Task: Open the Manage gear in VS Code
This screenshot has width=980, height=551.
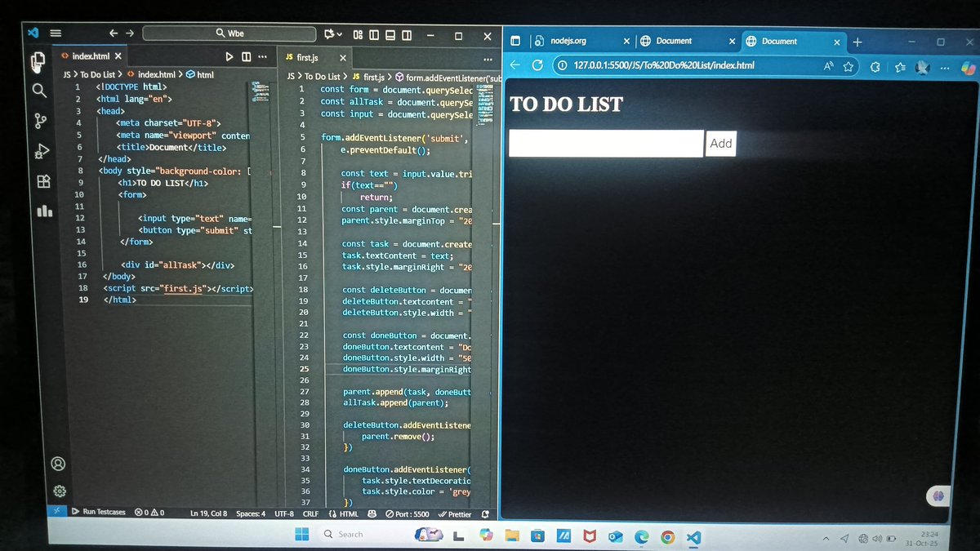Action: click(60, 491)
